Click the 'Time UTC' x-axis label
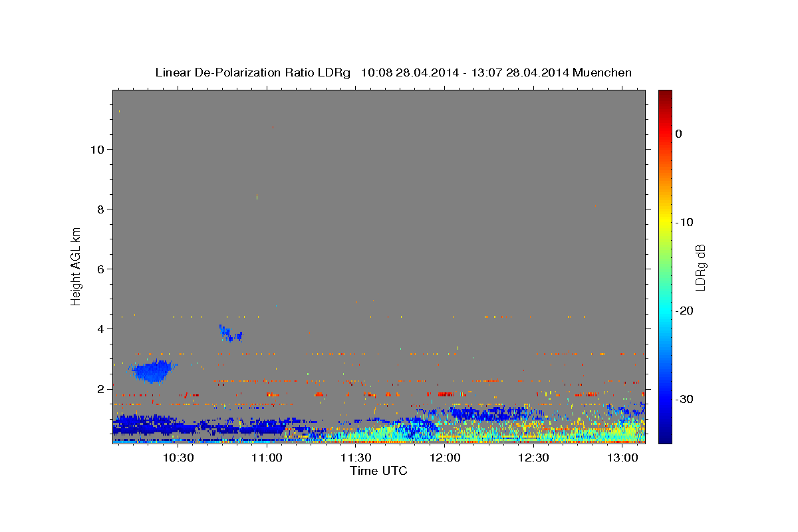798x532 pixels. click(378, 471)
